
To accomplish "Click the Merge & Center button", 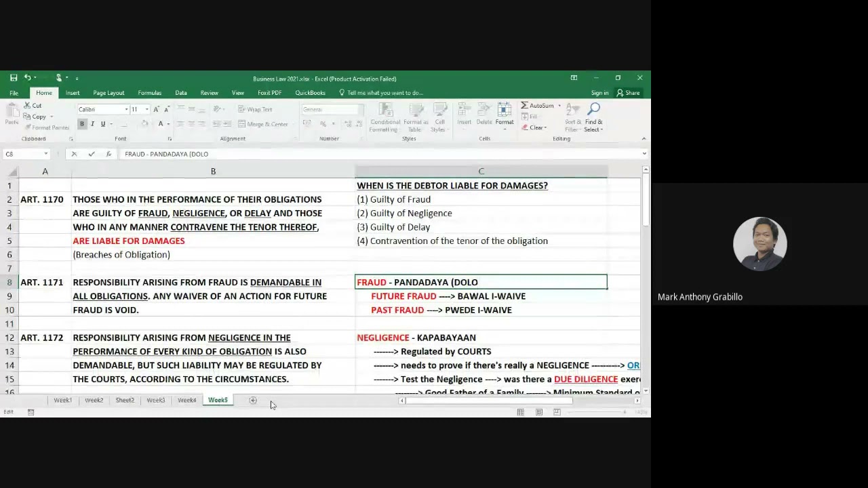I will pos(263,124).
